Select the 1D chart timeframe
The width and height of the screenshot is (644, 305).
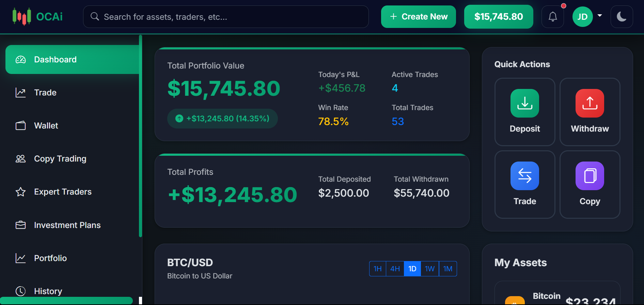click(412, 269)
